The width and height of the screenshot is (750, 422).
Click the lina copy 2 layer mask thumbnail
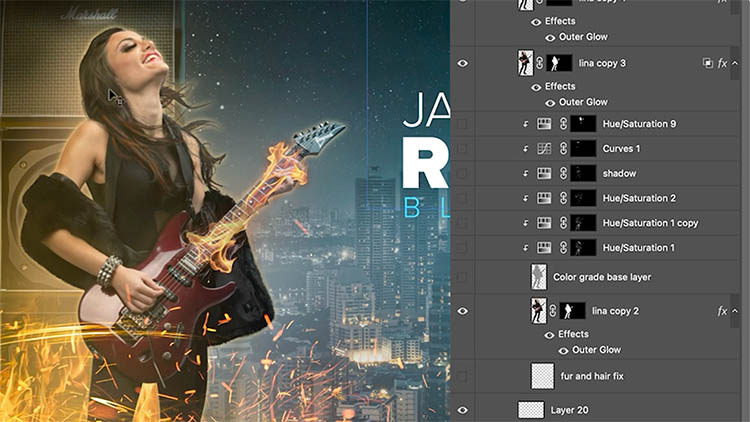(573, 311)
